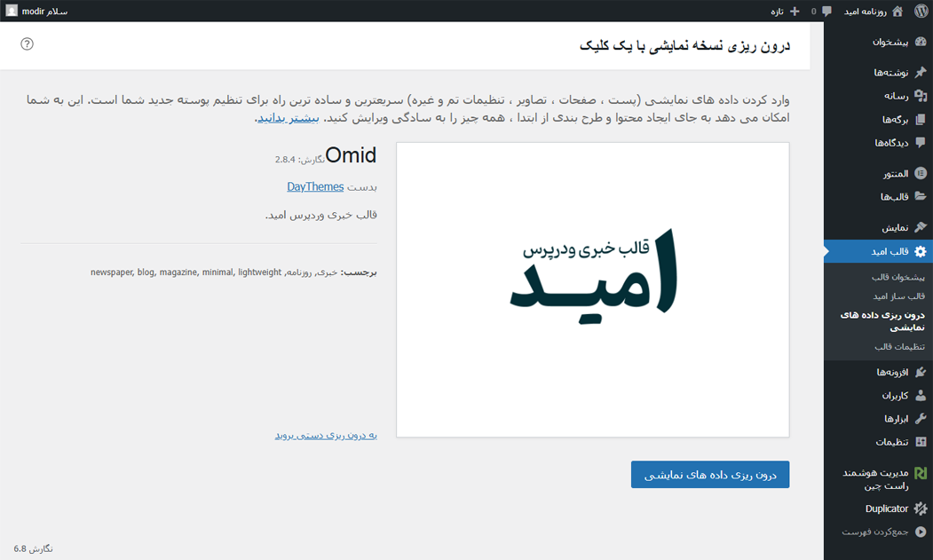Viewport: 933px width, 560px height.
Task: Click the WordPress logo icon
Action: (x=921, y=11)
